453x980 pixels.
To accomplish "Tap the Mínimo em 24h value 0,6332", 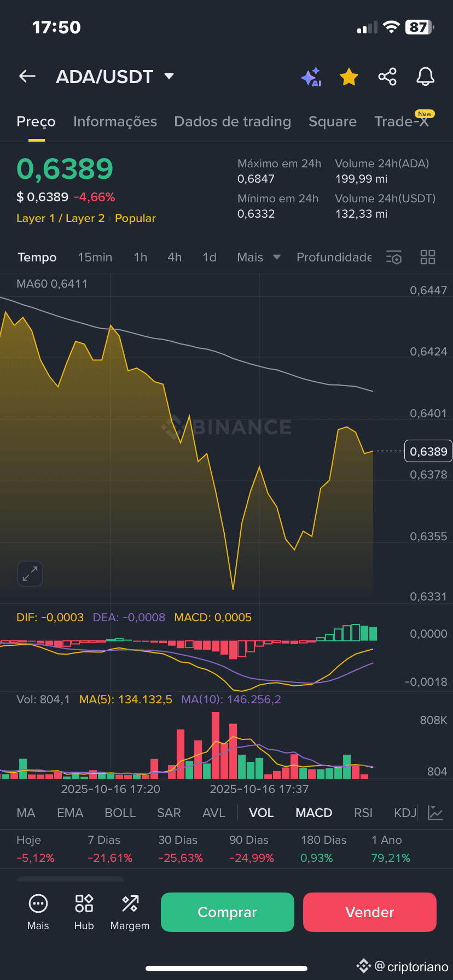I will [256, 214].
